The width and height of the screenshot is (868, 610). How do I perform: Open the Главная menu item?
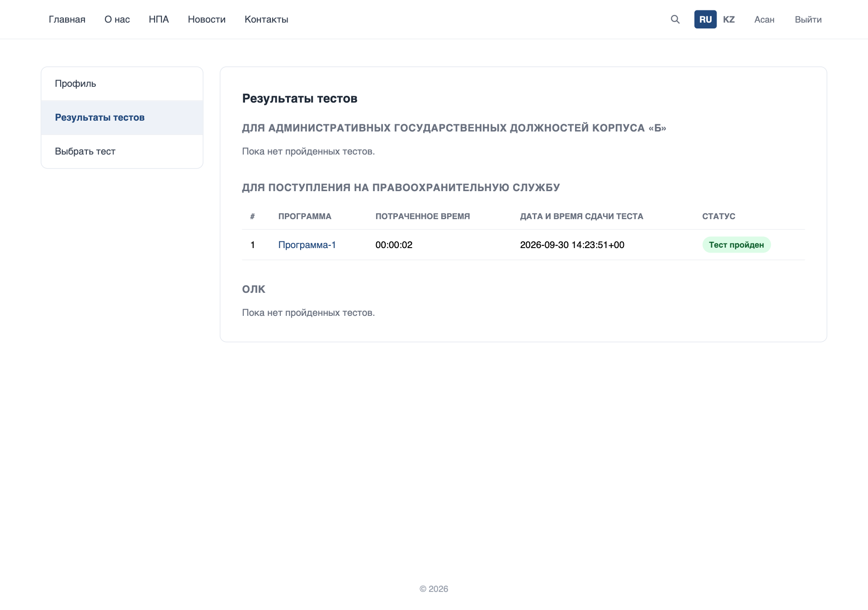click(x=67, y=19)
